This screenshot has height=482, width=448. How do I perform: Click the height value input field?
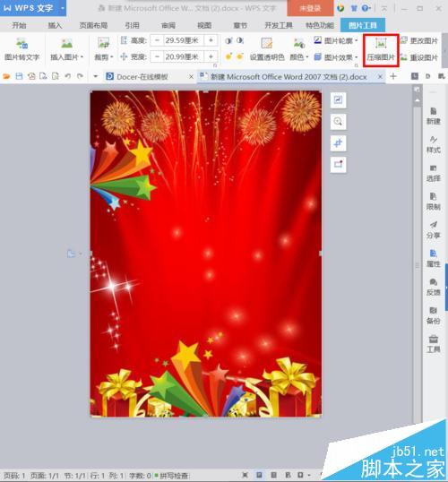(184, 40)
